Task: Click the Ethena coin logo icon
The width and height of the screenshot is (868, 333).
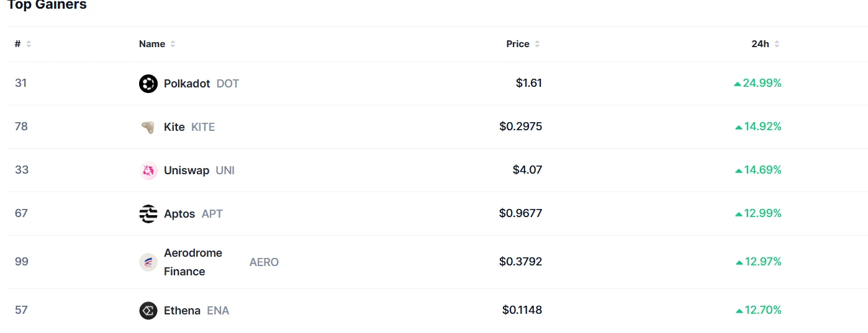Action: tap(148, 310)
